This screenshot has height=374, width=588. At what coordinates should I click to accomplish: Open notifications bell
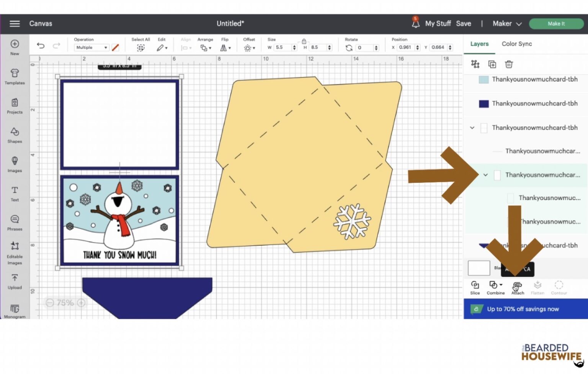(x=415, y=23)
